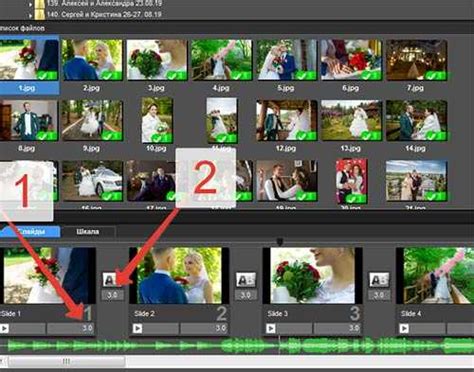
Task: Select file thumbnail 9.jpg
Action: 92,120
